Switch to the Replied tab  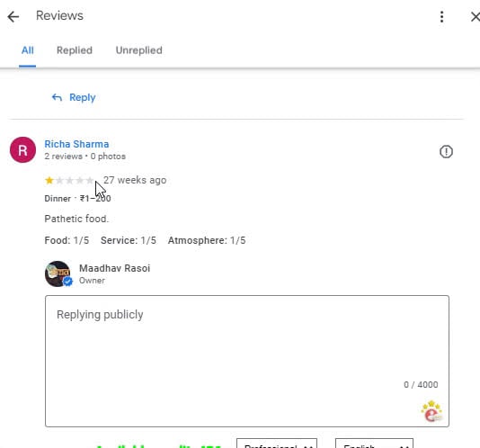tap(75, 50)
